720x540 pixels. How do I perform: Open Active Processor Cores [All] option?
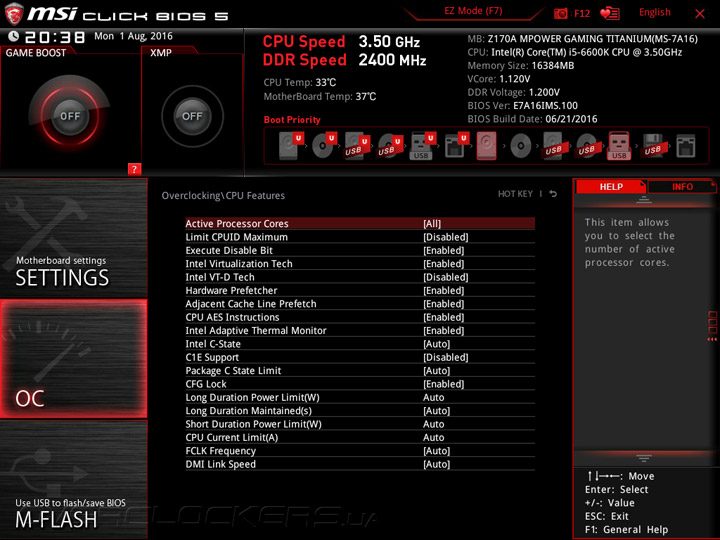(x=360, y=224)
